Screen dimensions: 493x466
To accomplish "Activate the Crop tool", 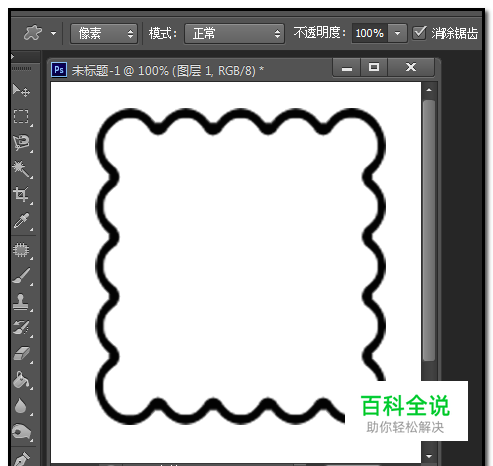I will click(21, 195).
